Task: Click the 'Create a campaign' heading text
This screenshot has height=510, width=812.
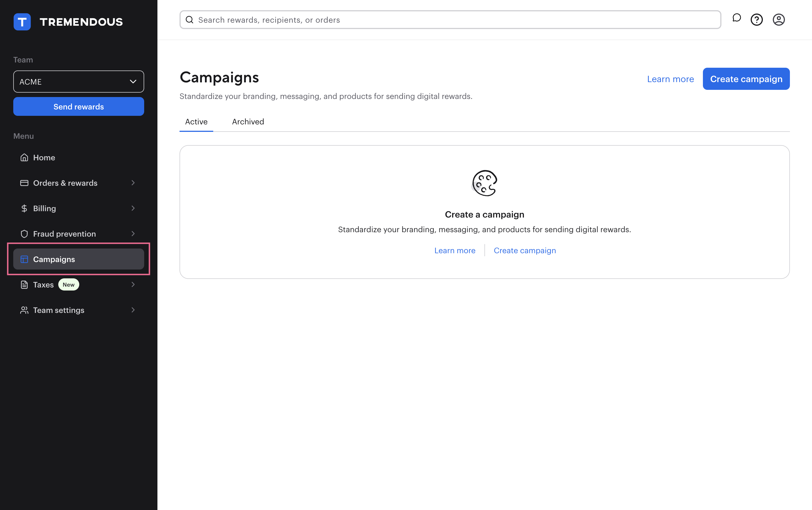Action: coord(484,215)
